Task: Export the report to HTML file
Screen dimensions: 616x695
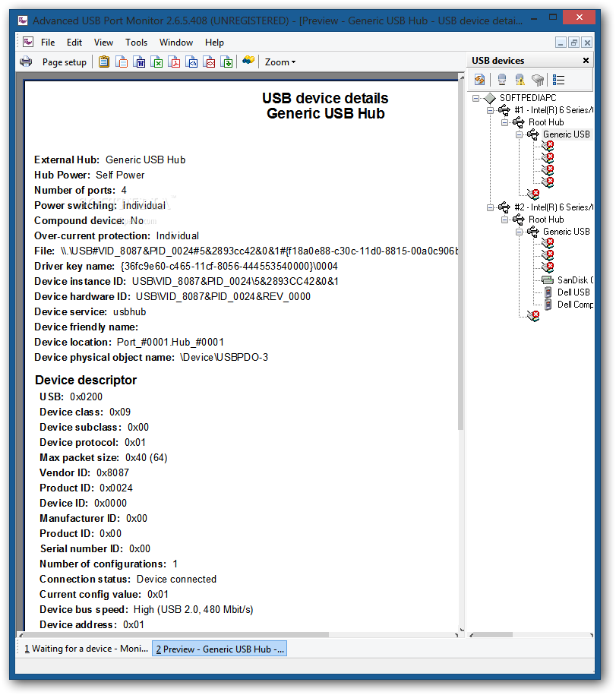Action: click(192, 62)
